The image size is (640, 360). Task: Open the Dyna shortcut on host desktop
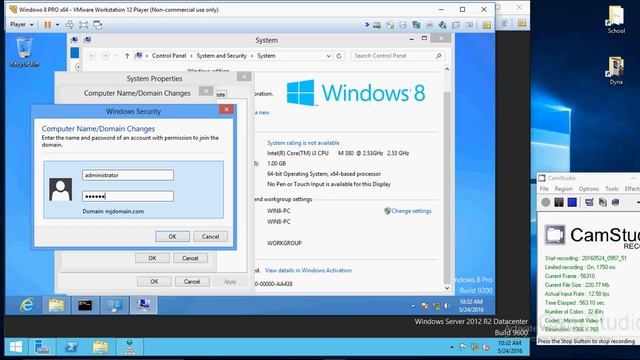[616, 70]
